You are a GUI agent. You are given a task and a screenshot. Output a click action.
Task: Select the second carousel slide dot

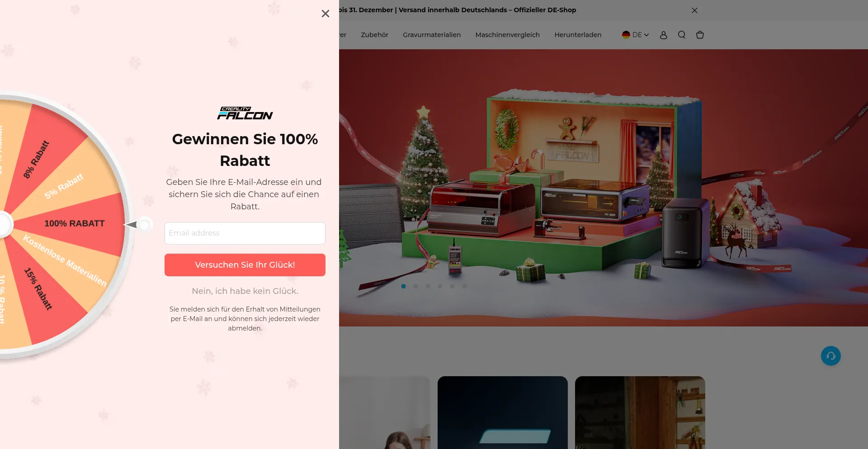[x=415, y=286]
